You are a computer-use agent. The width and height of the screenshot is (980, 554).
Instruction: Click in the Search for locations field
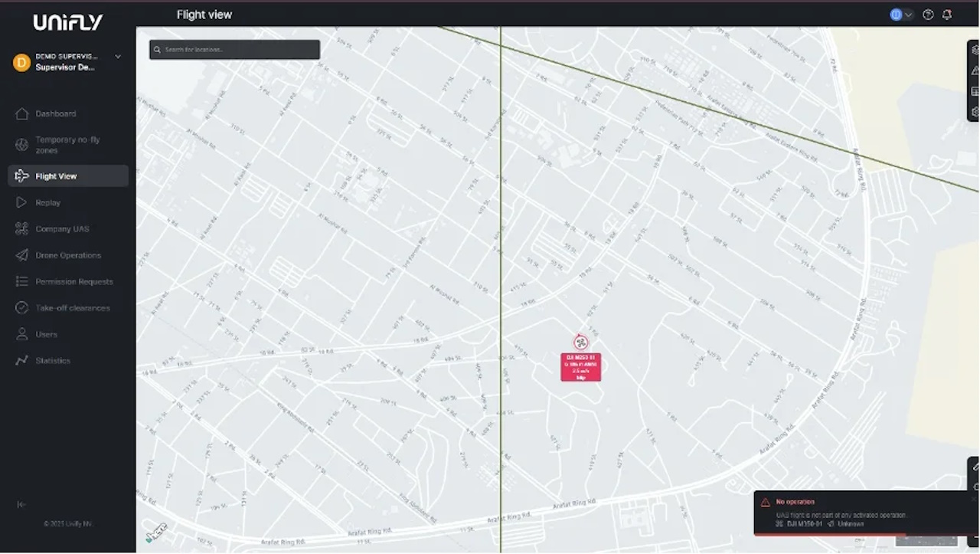pyautogui.click(x=234, y=50)
